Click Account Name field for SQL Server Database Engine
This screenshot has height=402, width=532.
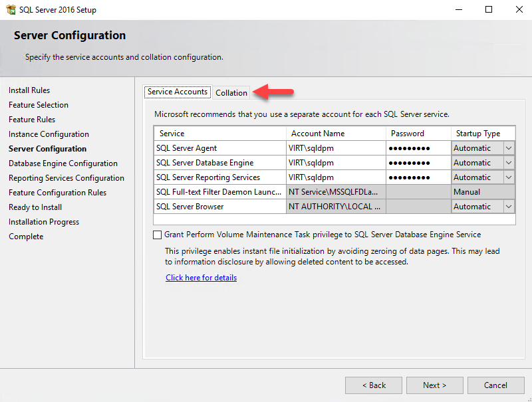pos(336,163)
